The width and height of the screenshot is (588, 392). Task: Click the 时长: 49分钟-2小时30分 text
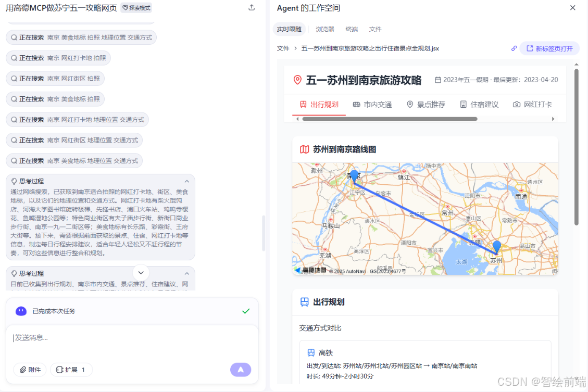pyautogui.click(x=340, y=376)
